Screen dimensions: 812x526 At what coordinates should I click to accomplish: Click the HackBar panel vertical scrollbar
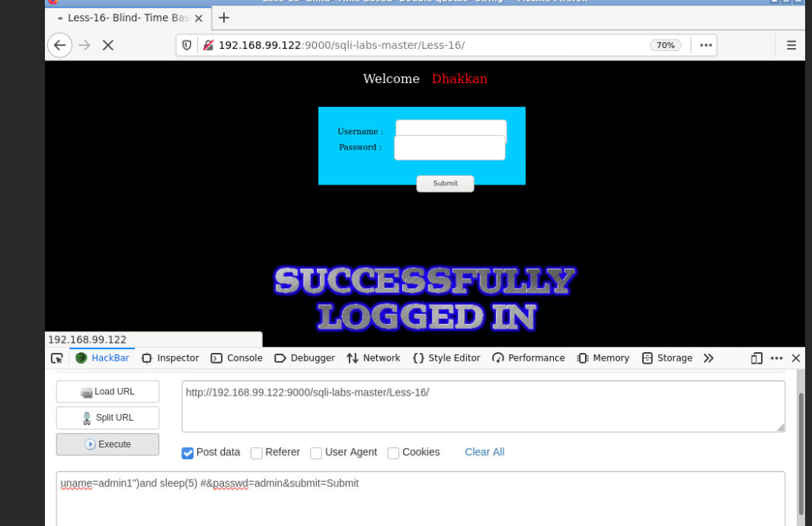tap(801, 454)
